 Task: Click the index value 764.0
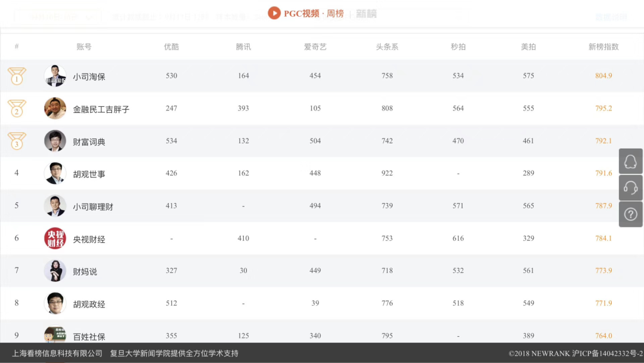tap(603, 336)
